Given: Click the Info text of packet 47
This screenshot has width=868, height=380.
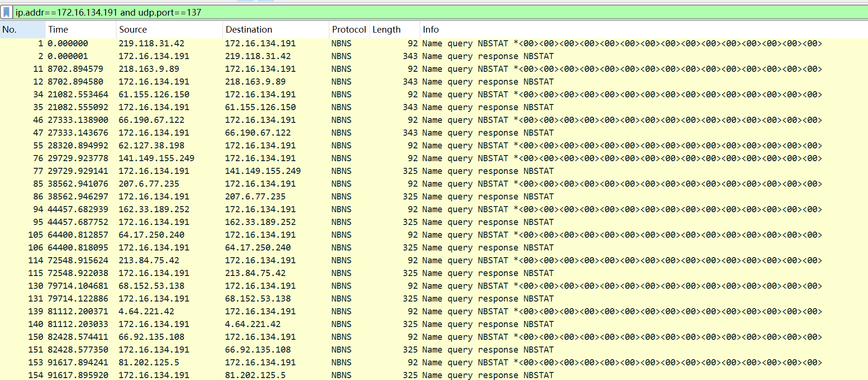Looking at the screenshot, I should 488,133.
